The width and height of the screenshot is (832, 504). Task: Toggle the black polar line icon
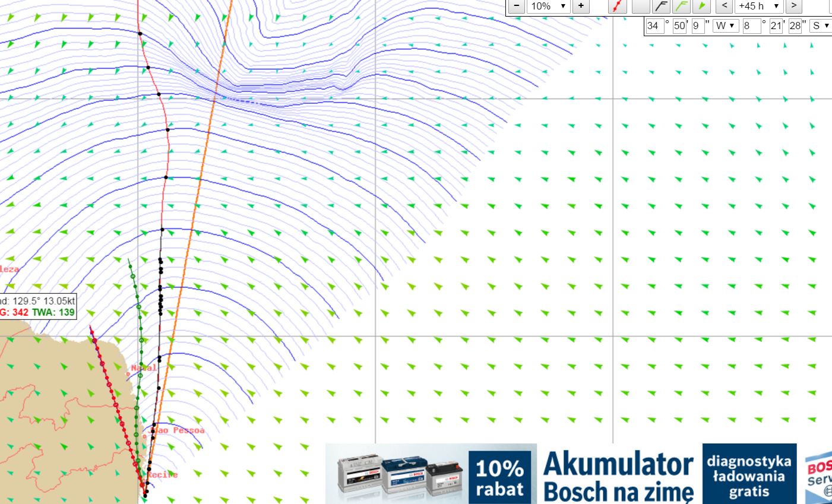tap(661, 6)
